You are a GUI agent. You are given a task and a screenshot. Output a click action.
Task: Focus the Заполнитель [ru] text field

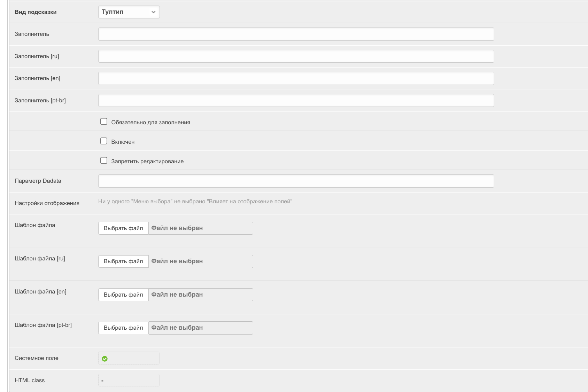click(x=296, y=56)
